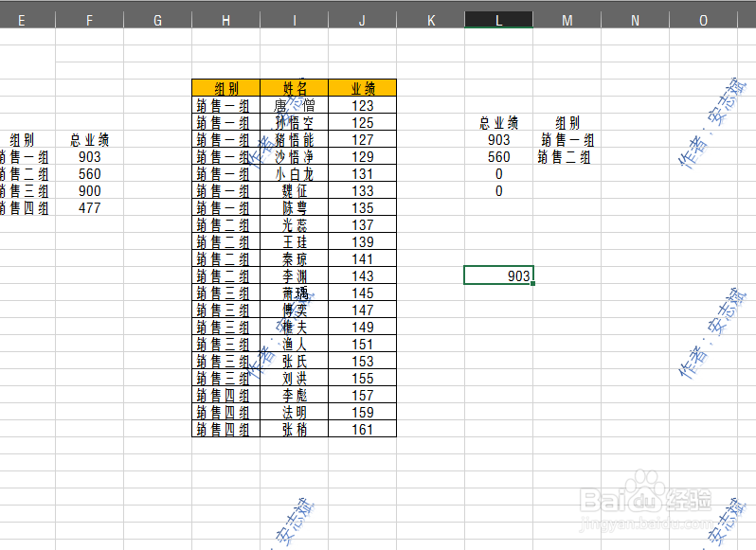The width and height of the screenshot is (756, 550).
Task: Select column header N
Action: 635,20
